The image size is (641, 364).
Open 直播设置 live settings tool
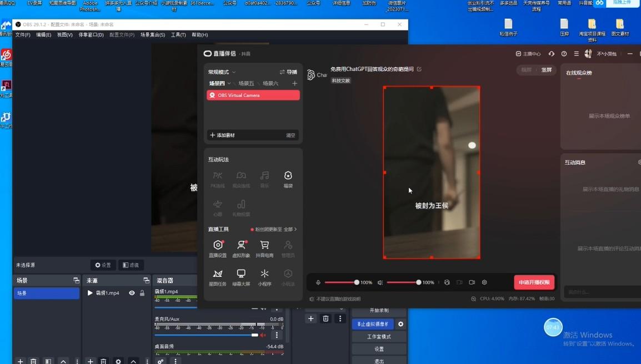pos(218,245)
